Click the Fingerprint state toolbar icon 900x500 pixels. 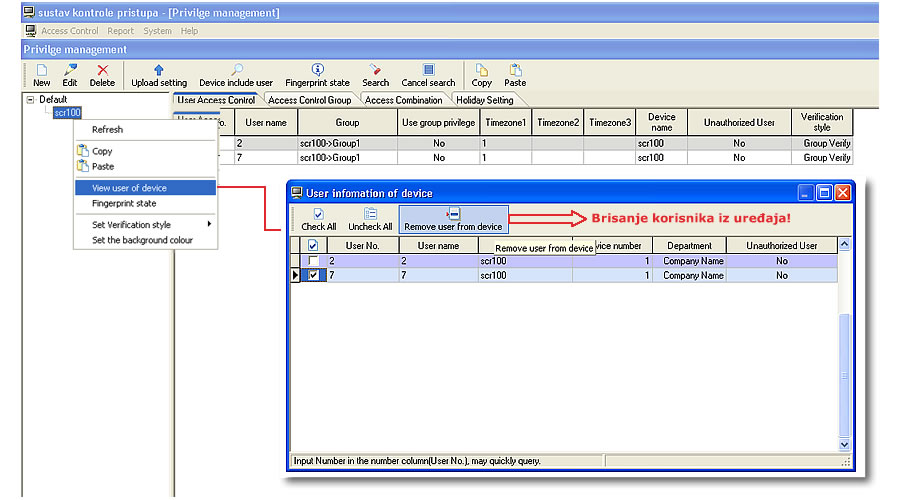click(318, 70)
